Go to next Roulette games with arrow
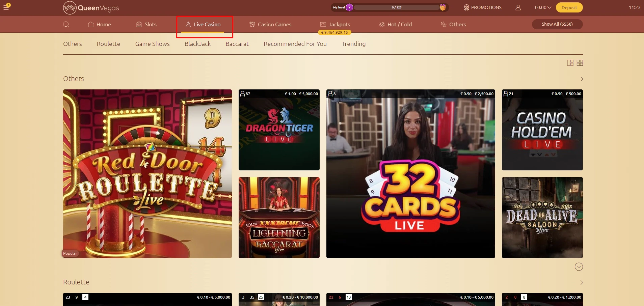The height and width of the screenshot is (306, 644). pos(582,282)
